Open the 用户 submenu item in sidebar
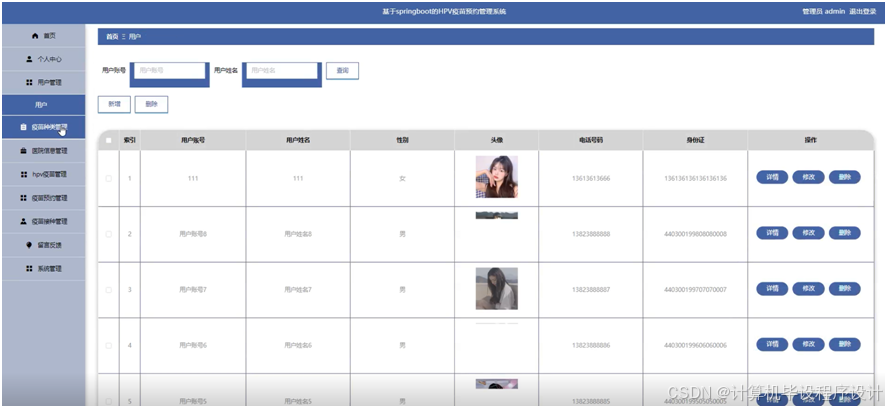887x408 pixels. tap(44, 105)
